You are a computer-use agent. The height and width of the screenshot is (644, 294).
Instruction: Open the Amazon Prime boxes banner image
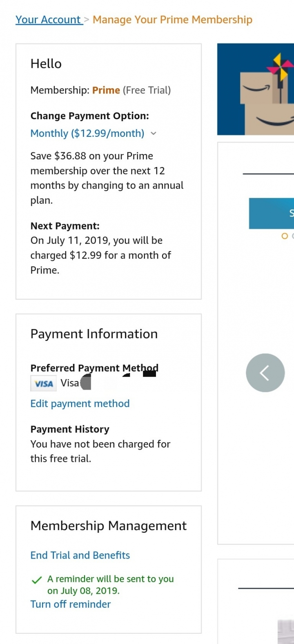pyautogui.click(x=256, y=89)
